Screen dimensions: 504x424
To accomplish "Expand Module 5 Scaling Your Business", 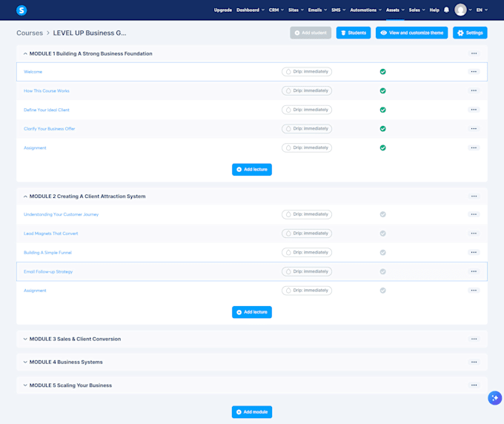I will coord(25,385).
